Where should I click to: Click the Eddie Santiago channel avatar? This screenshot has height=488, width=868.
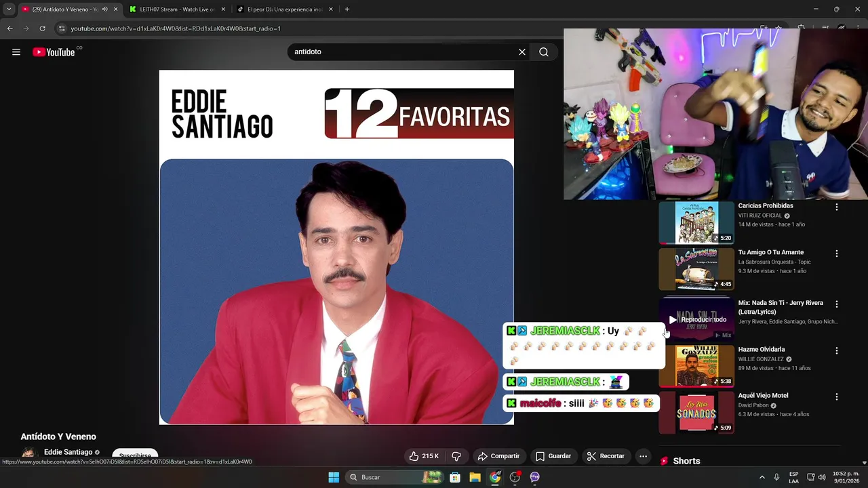28,453
